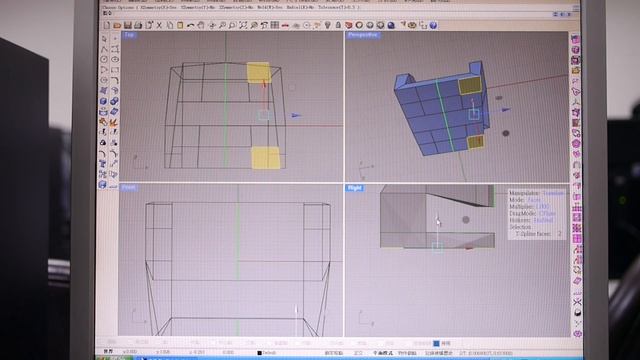This screenshot has height=360, width=640.
Task: Click the black Default layer swatch
Action: (260, 353)
